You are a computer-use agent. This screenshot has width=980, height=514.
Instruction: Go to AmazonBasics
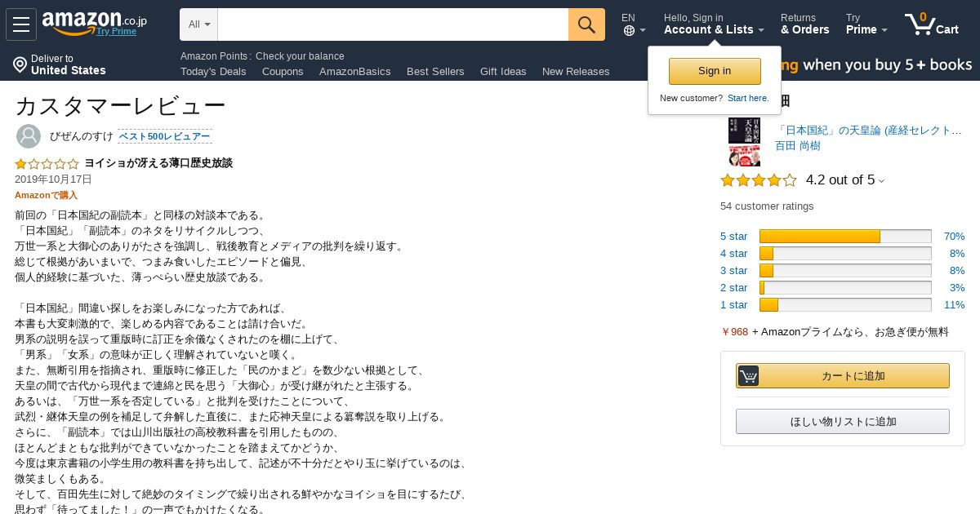[355, 72]
